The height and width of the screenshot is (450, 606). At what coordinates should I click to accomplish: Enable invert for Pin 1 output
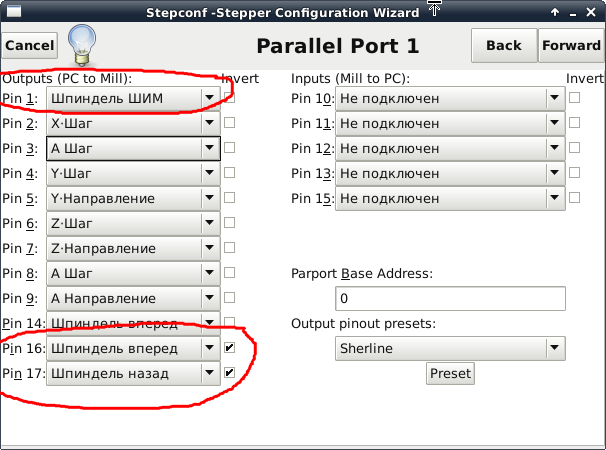click(x=230, y=98)
